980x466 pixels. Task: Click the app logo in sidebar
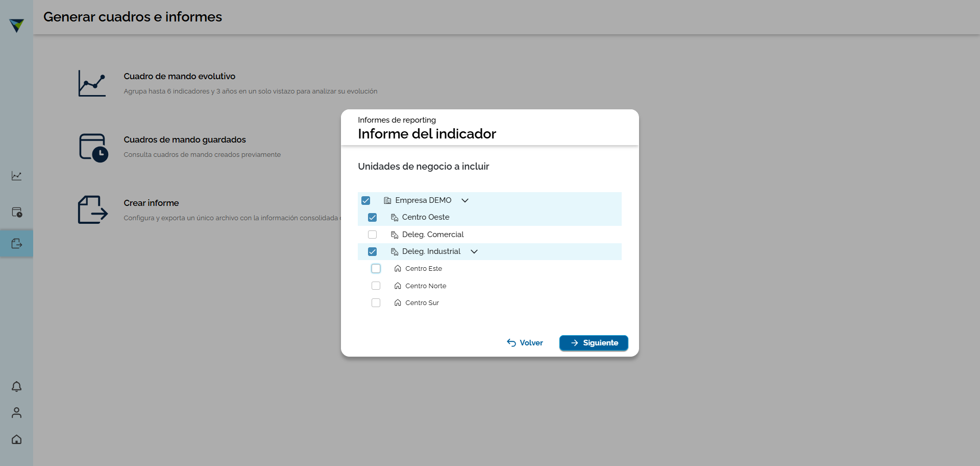pos(16,25)
